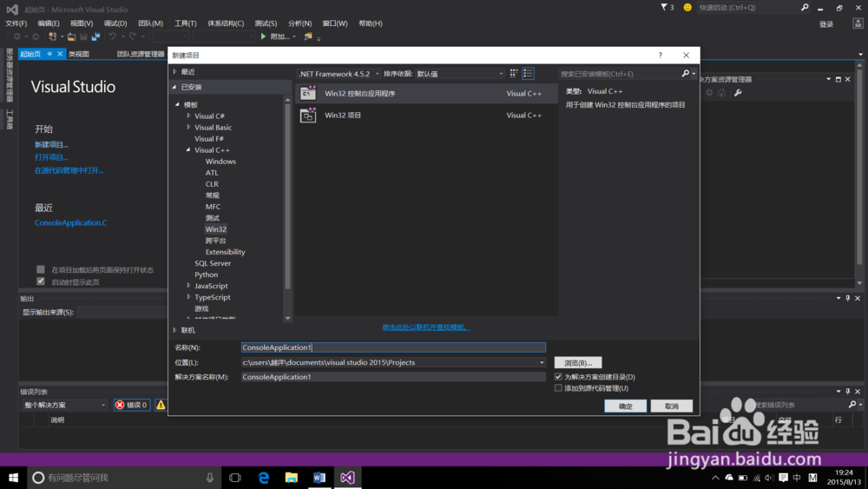Open the 工具(T) menu
Image resolution: width=868 pixels, height=489 pixels.
click(186, 23)
